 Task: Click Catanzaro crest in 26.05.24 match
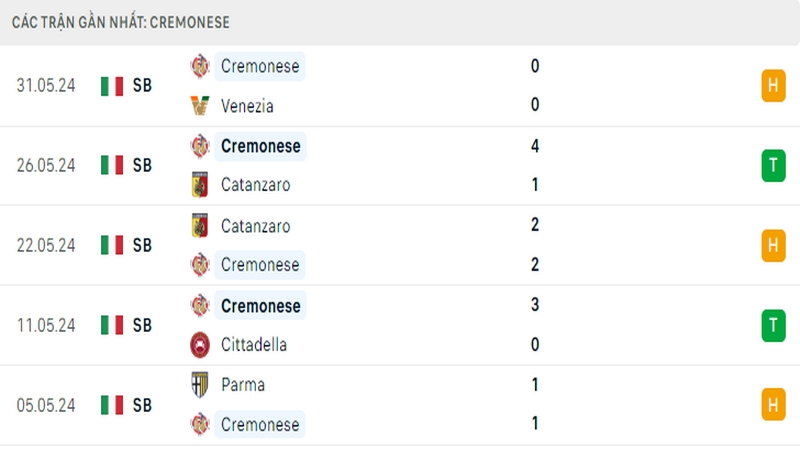[200, 185]
